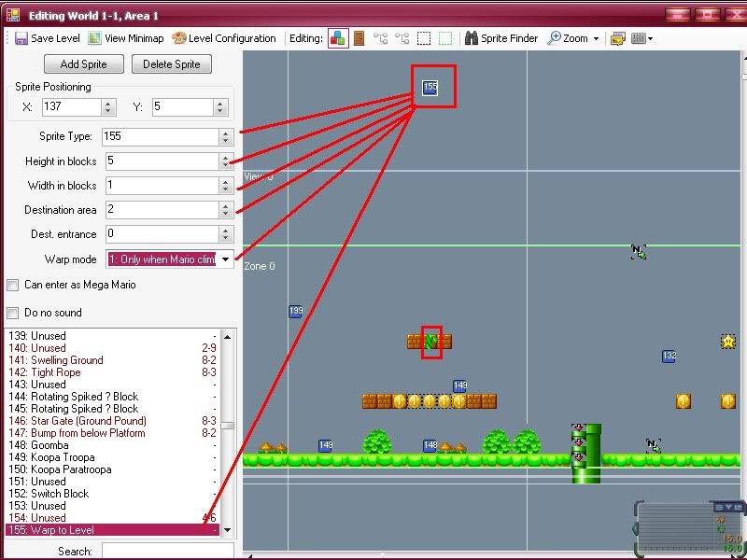Open the View Minimap tool
This screenshot has width=747, height=560.
[126, 38]
